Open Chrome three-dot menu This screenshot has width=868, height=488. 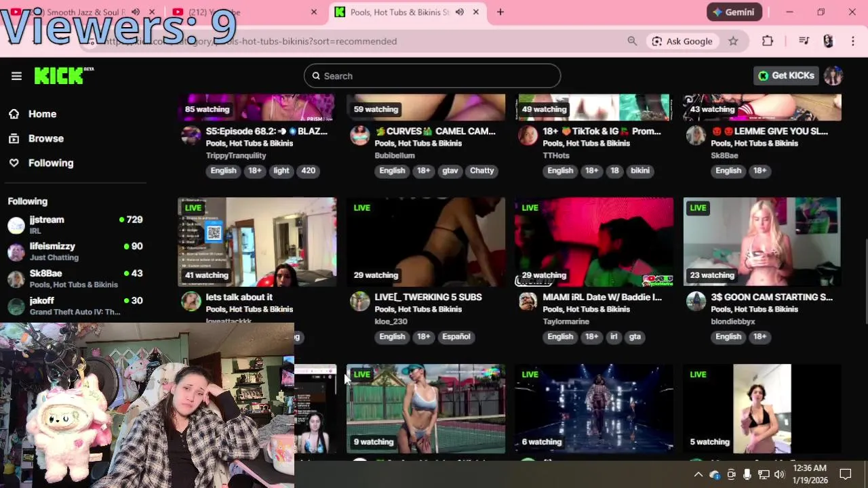click(x=852, y=41)
